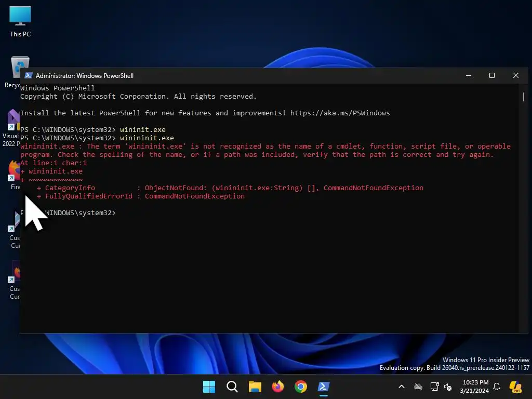Image resolution: width=532 pixels, height=399 pixels.
Task: Open the Firefox desktop shortcut
Action: [14, 175]
